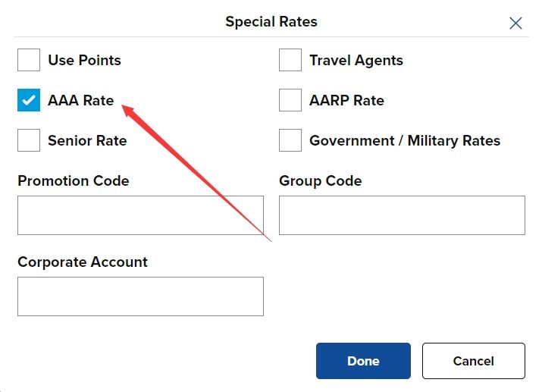Viewport: 542px width, 392px height.
Task: Uncheck the AAA Rate checkbox
Action: click(x=29, y=100)
